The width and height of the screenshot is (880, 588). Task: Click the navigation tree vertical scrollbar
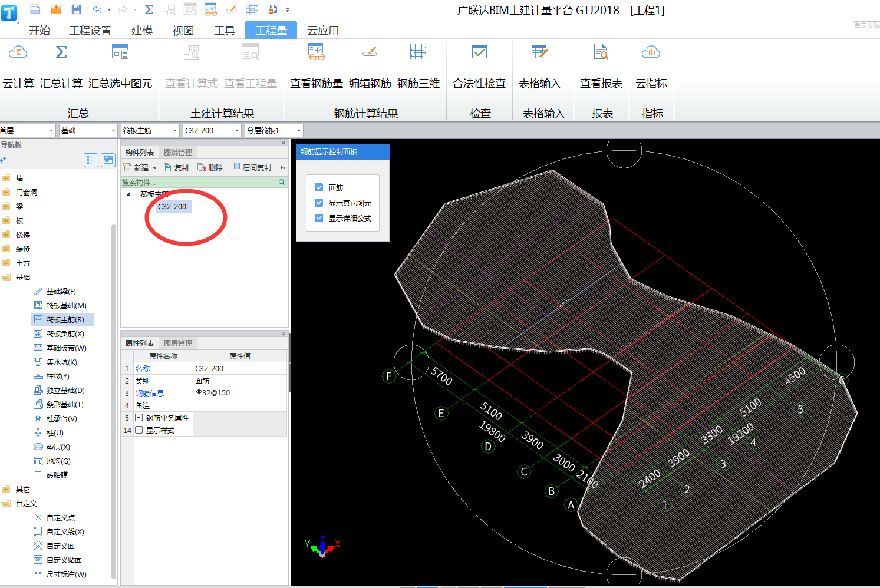(114, 401)
